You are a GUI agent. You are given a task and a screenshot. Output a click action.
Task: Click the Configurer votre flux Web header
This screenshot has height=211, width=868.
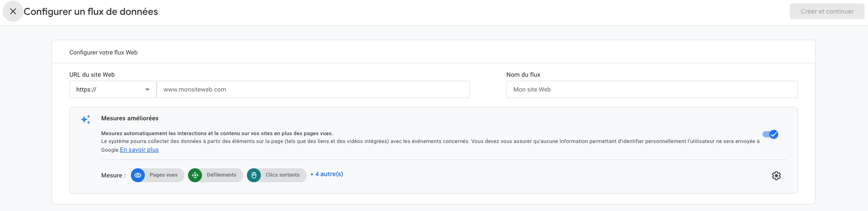pos(103,52)
